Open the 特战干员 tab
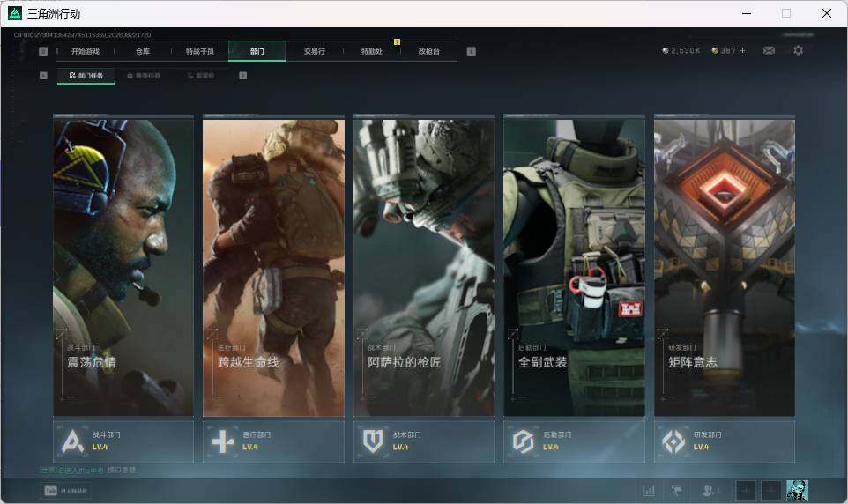The width and height of the screenshot is (848, 504). (200, 51)
